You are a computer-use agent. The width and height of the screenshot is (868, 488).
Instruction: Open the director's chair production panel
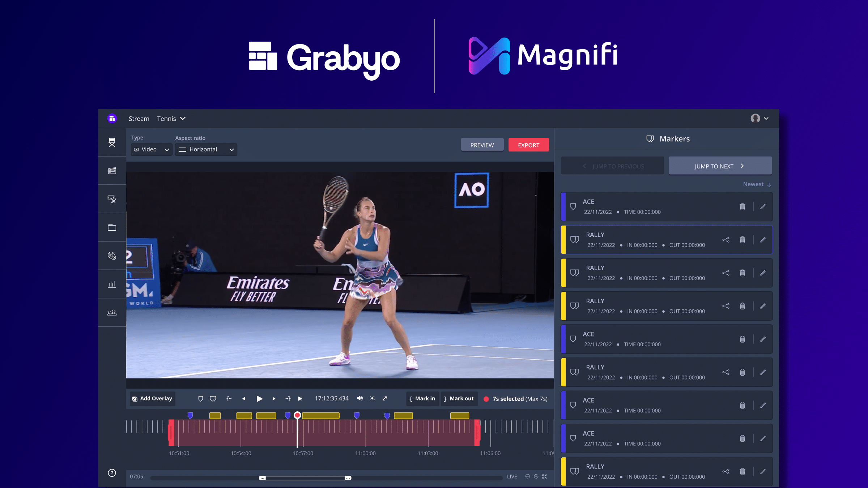point(112,142)
